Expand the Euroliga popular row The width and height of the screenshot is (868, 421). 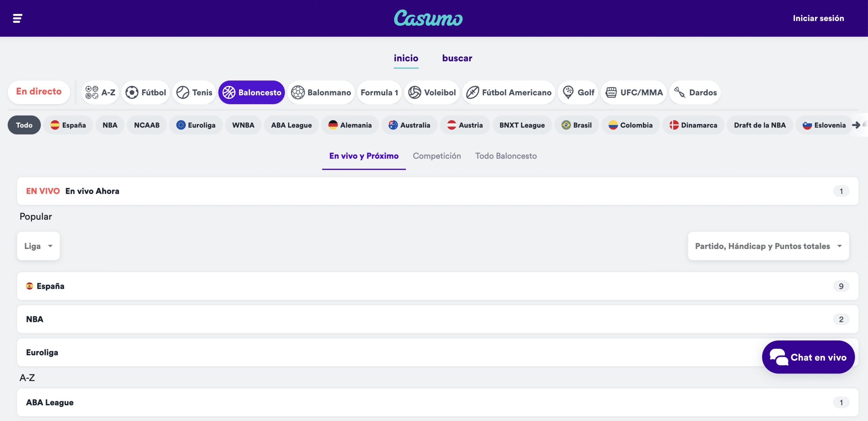pyautogui.click(x=437, y=352)
